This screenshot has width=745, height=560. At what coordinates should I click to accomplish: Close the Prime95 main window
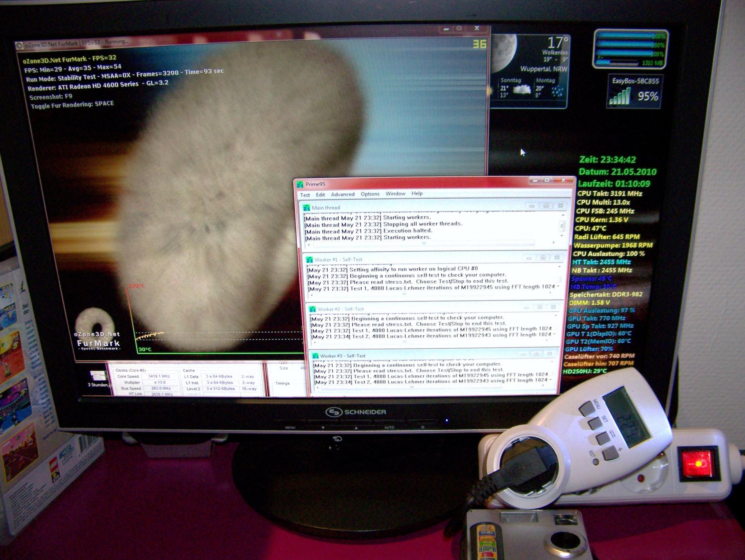click(563, 180)
